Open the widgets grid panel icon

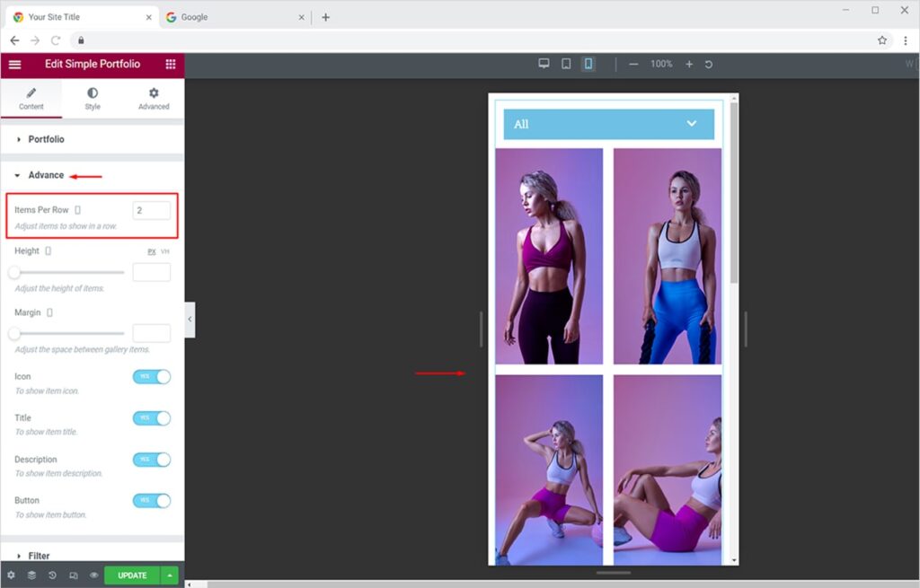pyautogui.click(x=171, y=65)
